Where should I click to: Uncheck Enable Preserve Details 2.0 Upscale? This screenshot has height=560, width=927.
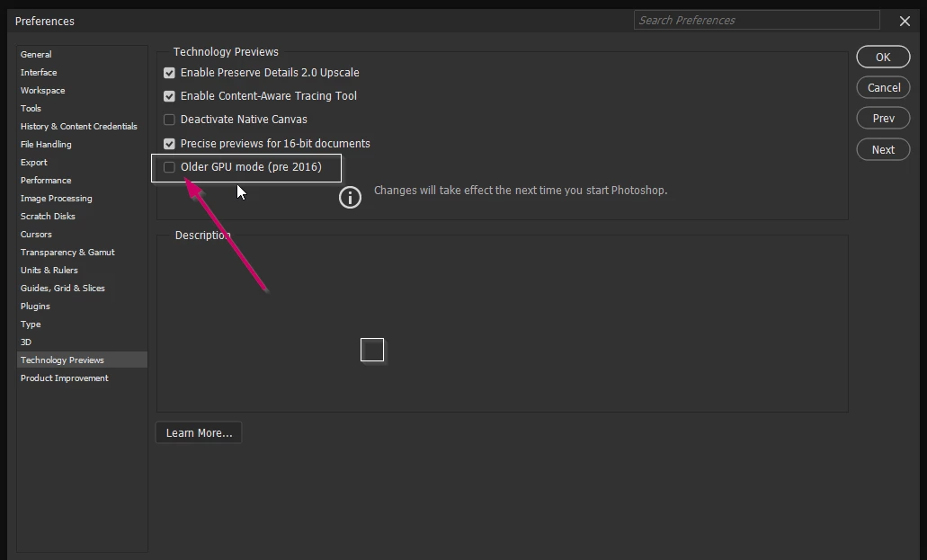169,73
